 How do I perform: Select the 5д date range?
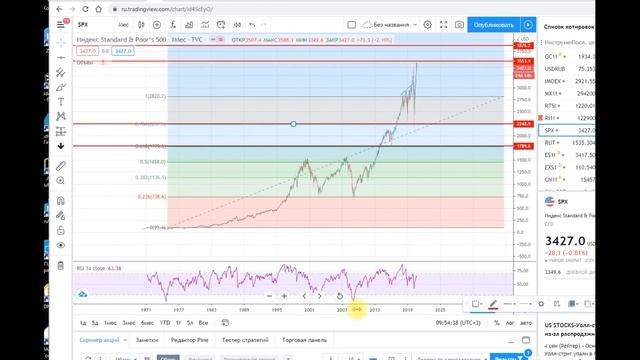click(x=95, y=323)
